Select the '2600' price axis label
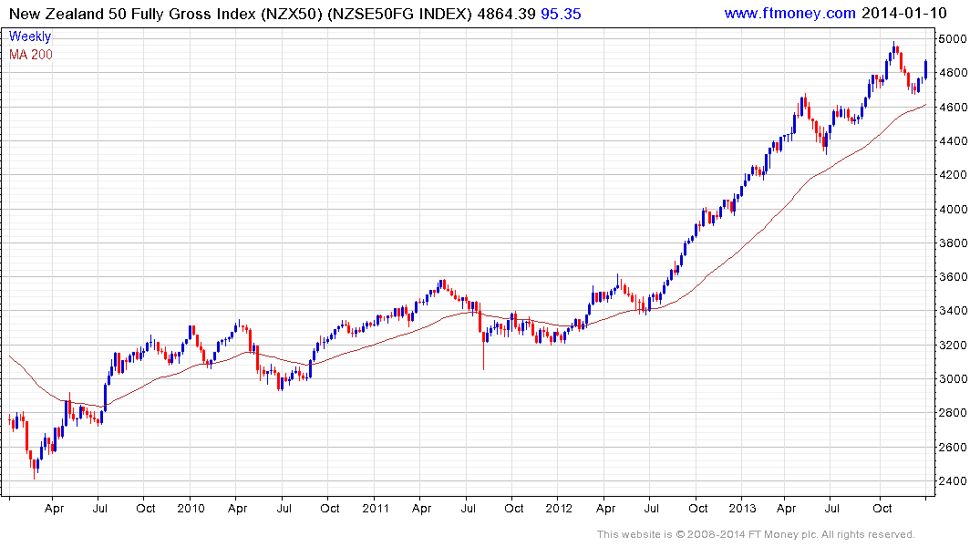 coord(954,448)
